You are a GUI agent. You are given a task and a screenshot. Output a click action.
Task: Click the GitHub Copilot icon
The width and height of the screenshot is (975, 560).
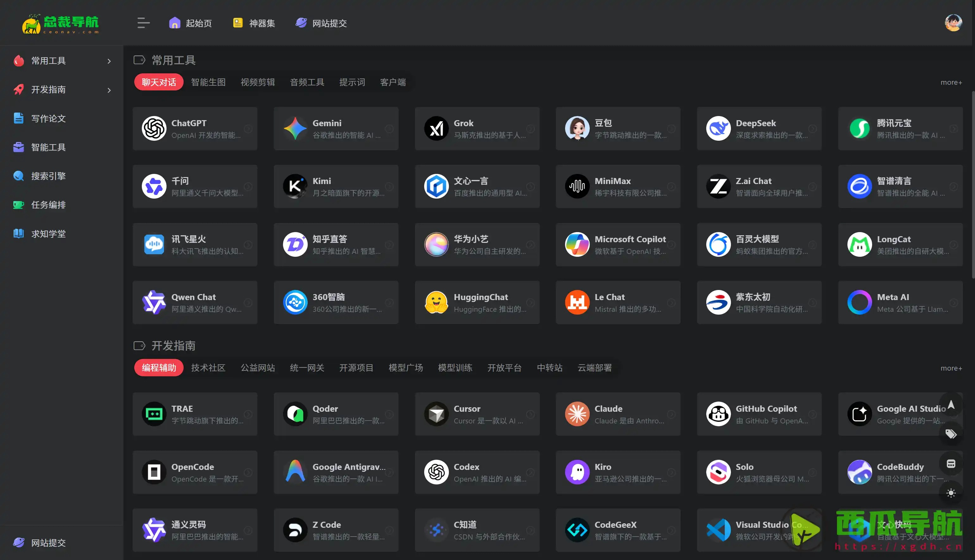click(718, 414)
